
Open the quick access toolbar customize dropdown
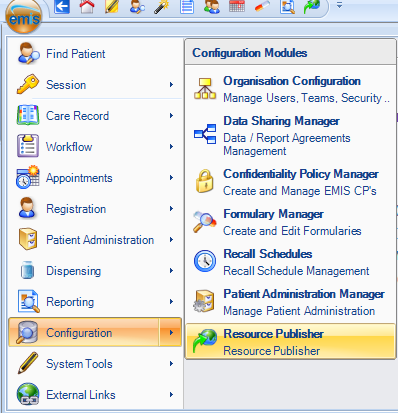(x=339, y=5)
